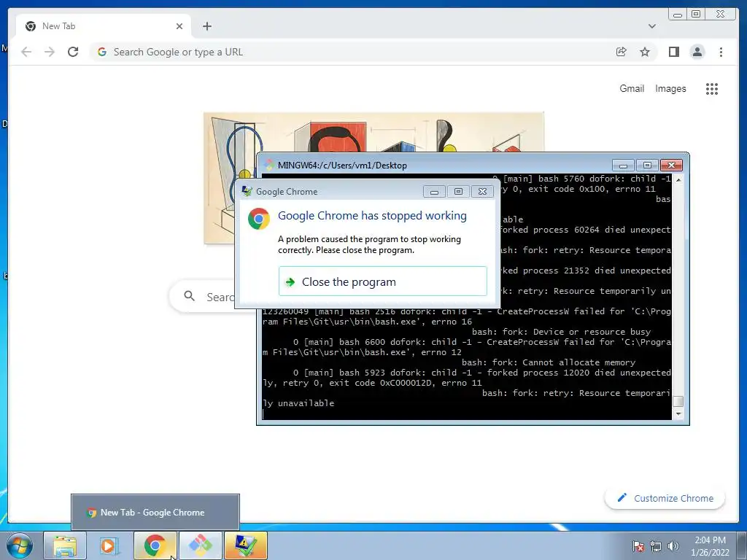Click 'bash: fork: Cannot allocate memory' text
The image size is (747, 560).
click(549, 362)
